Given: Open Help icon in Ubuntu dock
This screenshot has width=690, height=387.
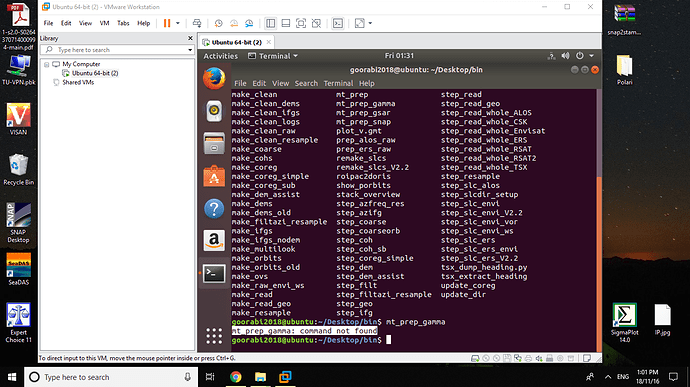Looking at the screenshot, I should pos(214,209).
